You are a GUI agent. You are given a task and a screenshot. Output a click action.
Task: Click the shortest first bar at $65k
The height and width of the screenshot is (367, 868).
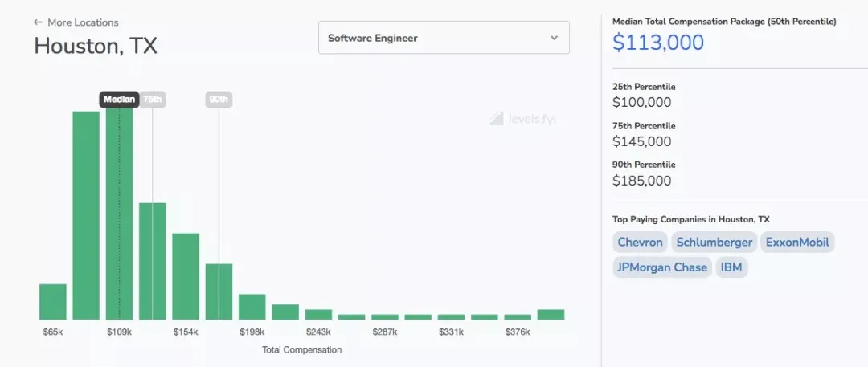(x=53, y=302)
